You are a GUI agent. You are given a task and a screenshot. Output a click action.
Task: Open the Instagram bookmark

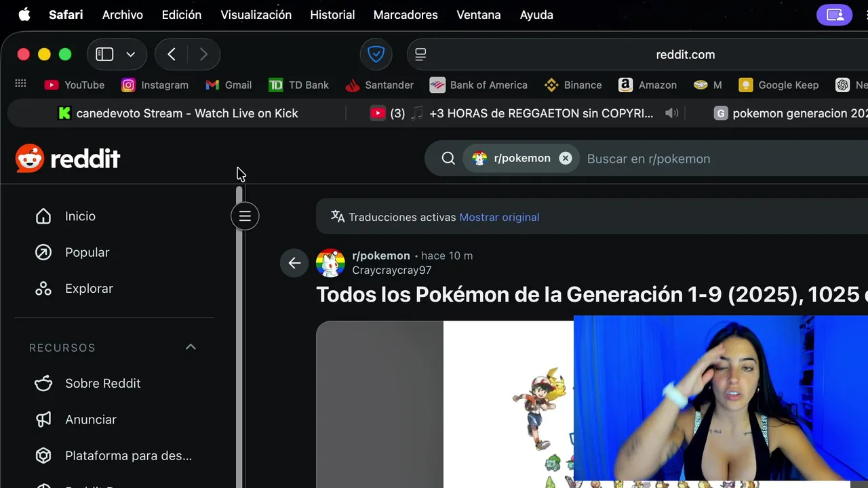(155, 85)
